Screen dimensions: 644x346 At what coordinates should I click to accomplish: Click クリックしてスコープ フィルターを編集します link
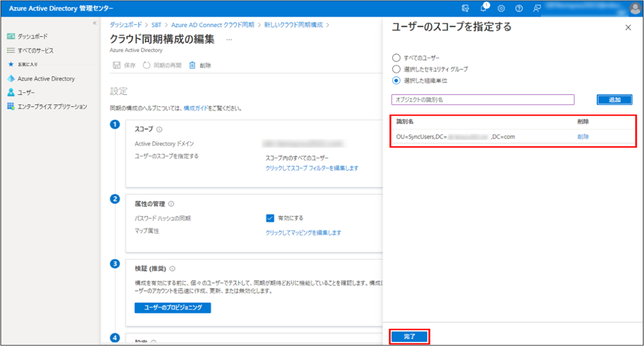(312, 168)
